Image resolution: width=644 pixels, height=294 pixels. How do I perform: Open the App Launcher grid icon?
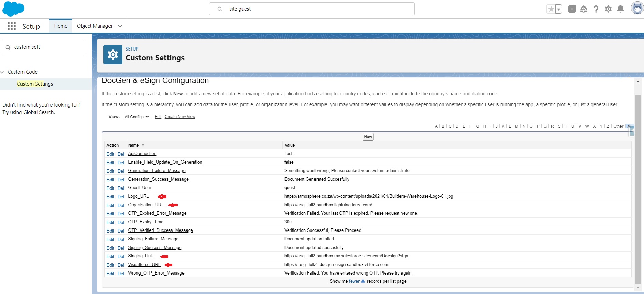[x=12, y=26]
